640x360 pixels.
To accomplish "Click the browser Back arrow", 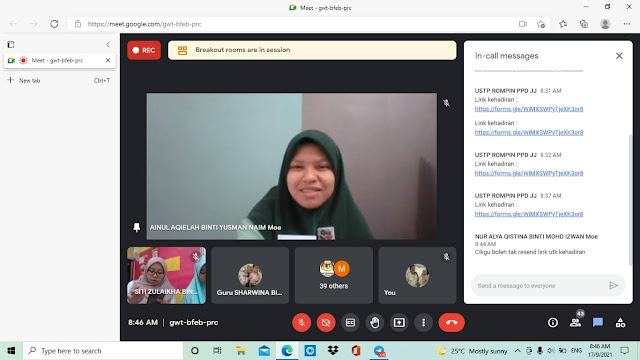I will point(13,24).
